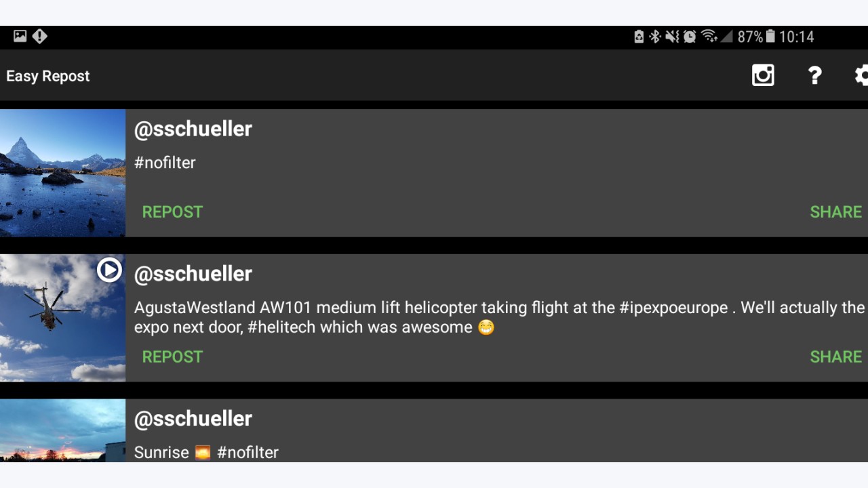Tap the picture notification icon in status bar
The width and height of the screenshot is (868, 488).
pos(20,36)
